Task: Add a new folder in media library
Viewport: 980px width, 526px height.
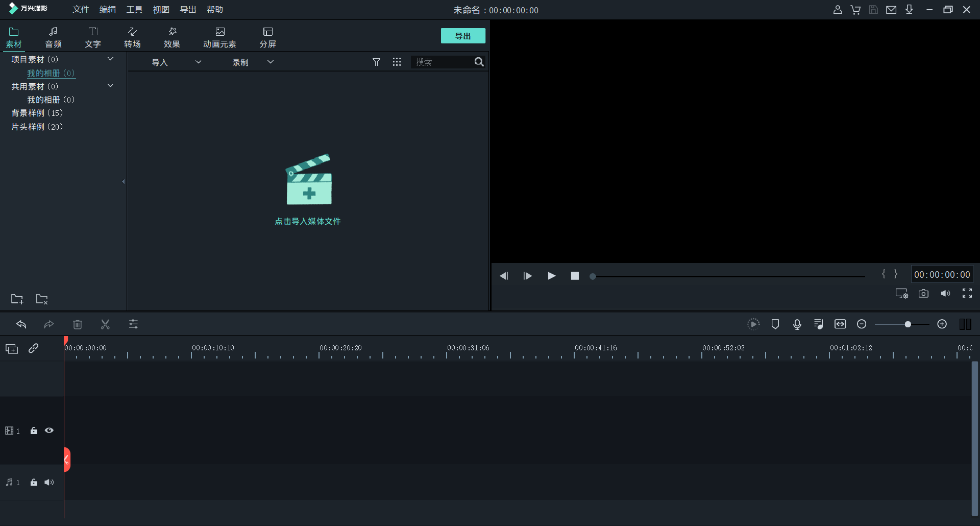Action: point(17,299)
